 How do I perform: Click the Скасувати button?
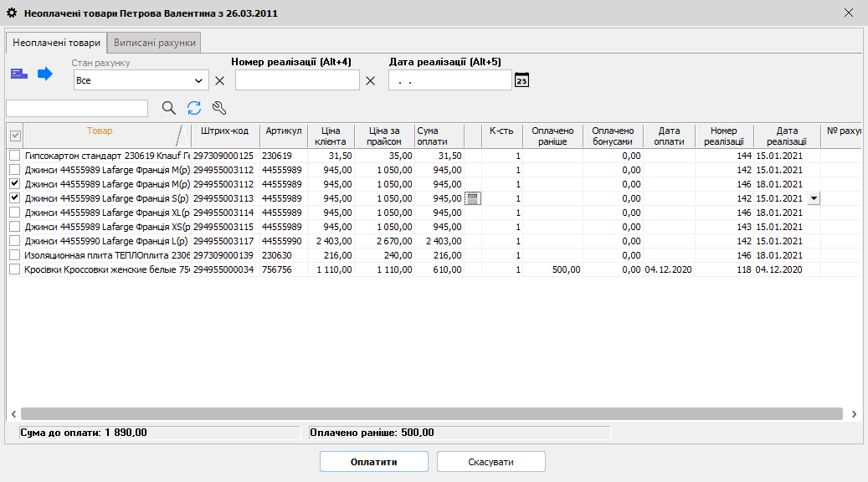490,462
